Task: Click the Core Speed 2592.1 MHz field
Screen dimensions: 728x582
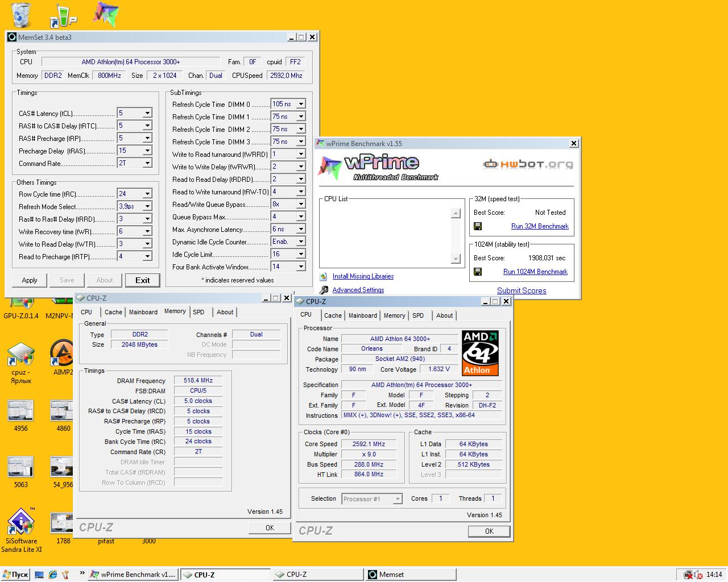Action: coord(369,444)
